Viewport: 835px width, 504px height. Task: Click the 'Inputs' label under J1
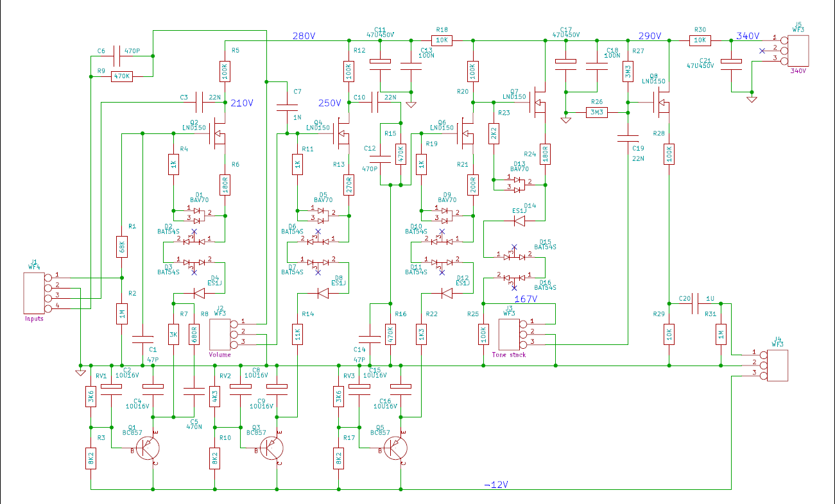coord(34,318)
